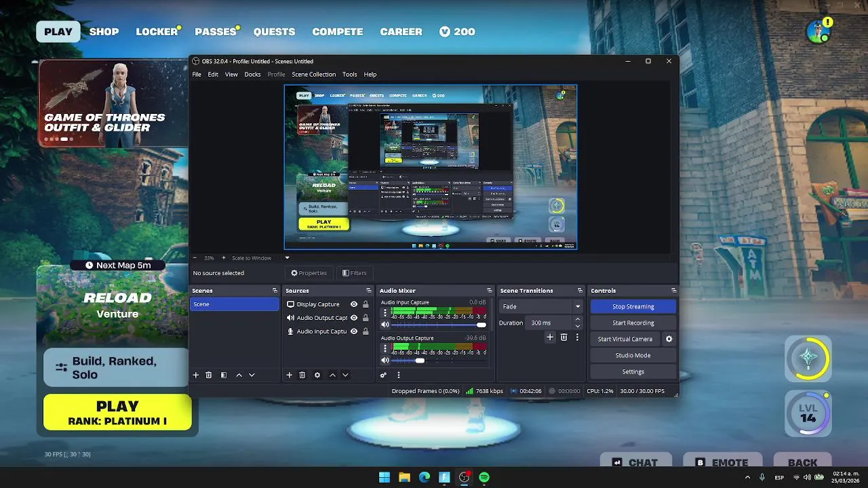
Task: Increase transition duration with up arrow
Action: pos(578,320)
